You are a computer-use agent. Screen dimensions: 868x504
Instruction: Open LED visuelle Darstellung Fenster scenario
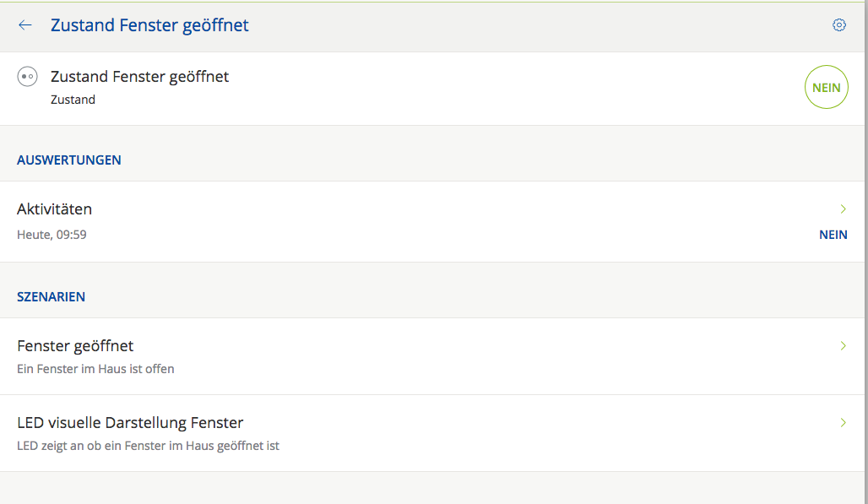click(x=130, y=423)
